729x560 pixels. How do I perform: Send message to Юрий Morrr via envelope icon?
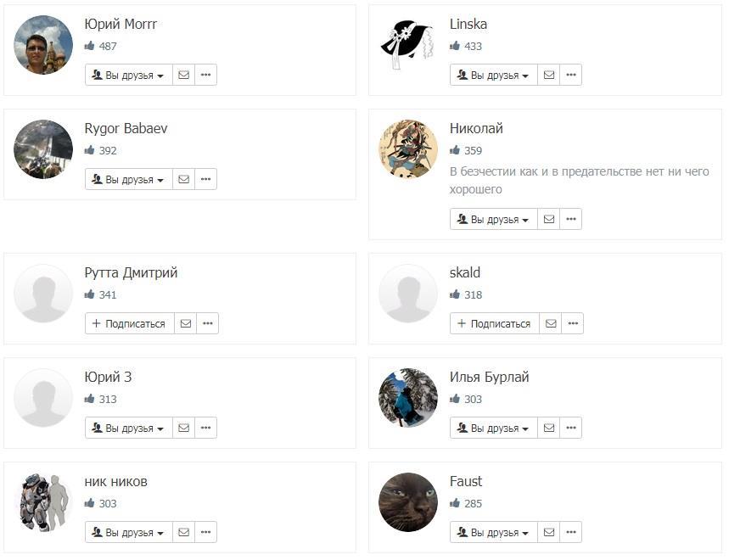[x=183, y=75]
